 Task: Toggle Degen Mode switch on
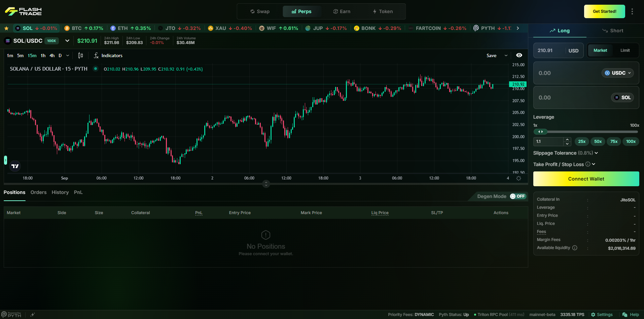pos(517,196)
